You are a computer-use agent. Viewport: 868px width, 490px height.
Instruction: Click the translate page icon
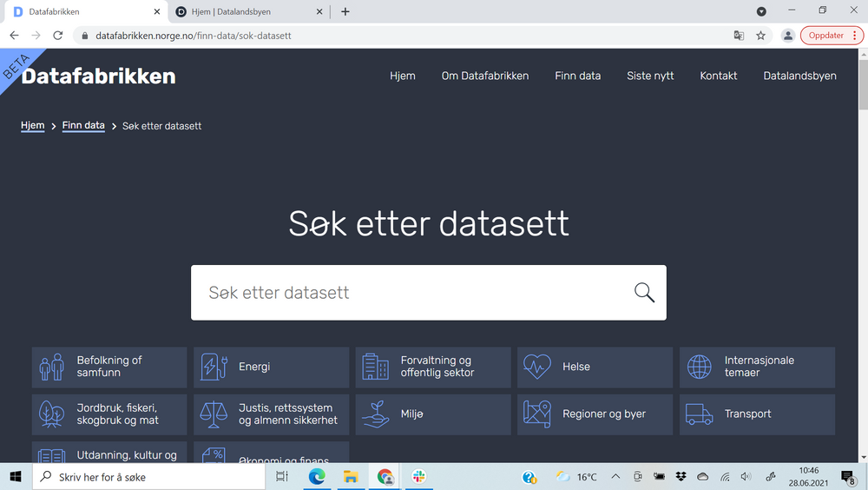click(739, 36)
